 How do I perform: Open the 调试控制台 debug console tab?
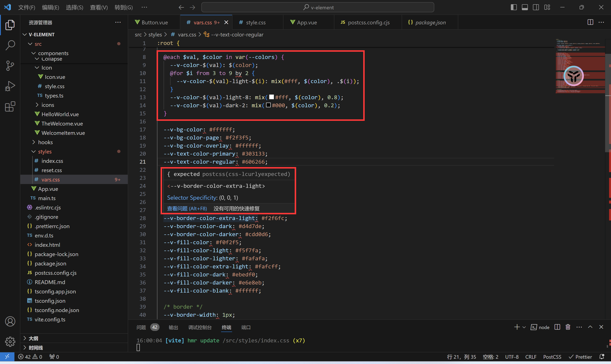click(200, 327)
